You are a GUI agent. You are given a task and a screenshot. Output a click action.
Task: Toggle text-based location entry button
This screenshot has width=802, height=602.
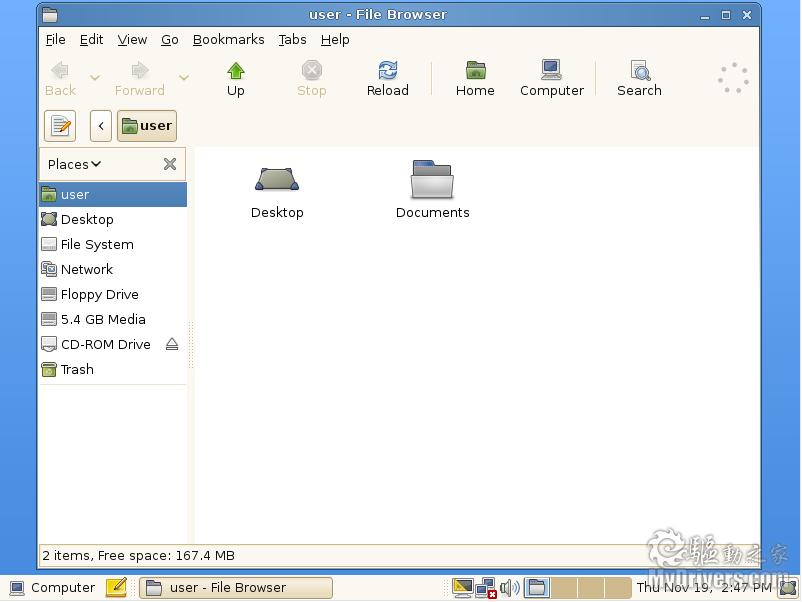[60, 126]
